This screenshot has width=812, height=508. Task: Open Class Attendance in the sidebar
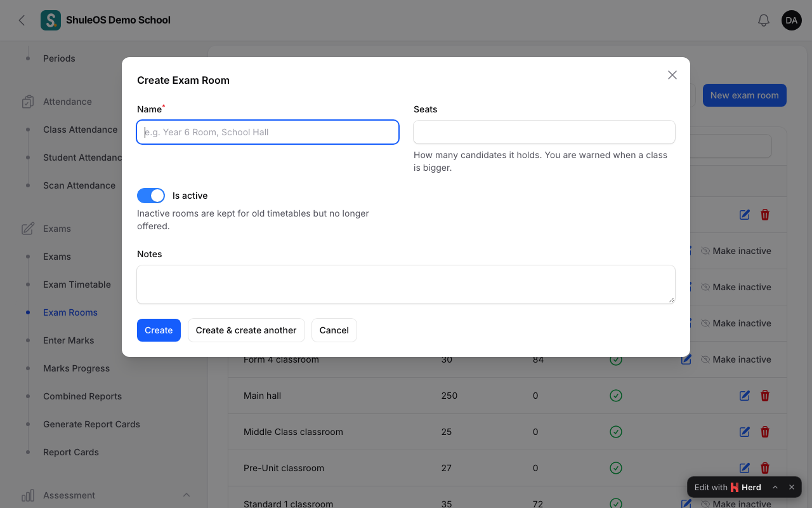(x=81, y=130)
